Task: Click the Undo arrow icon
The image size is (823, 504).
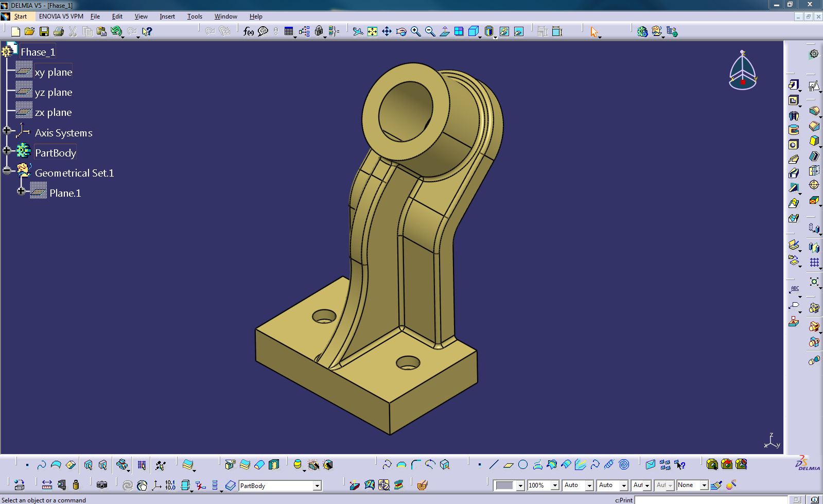Action: (117, 31)
